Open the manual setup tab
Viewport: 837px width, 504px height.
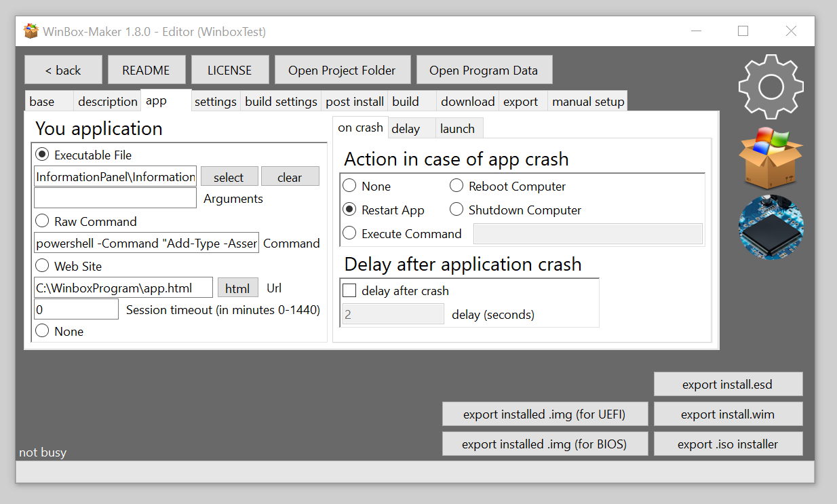(x=587, y=101)
